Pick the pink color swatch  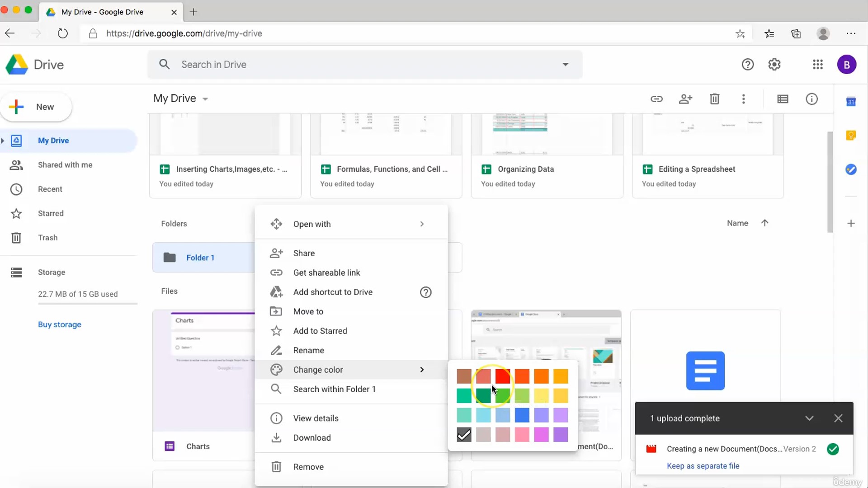click(522, 435)
